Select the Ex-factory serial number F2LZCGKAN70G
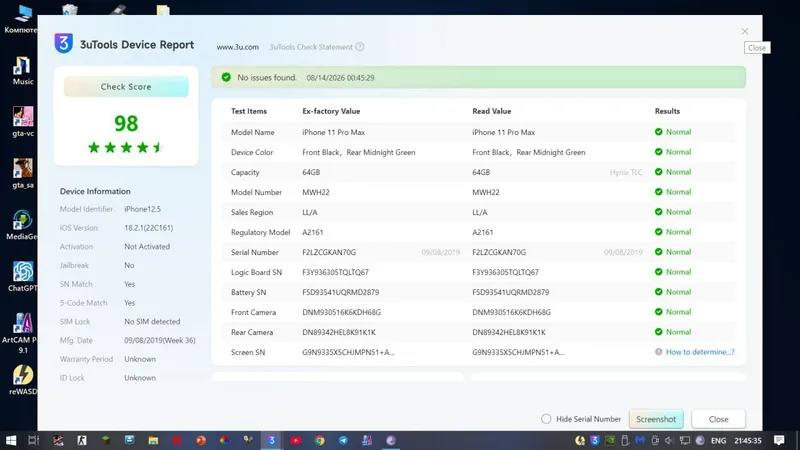Image resolution: width=800 pixels, height=450 pixels. 329,253
